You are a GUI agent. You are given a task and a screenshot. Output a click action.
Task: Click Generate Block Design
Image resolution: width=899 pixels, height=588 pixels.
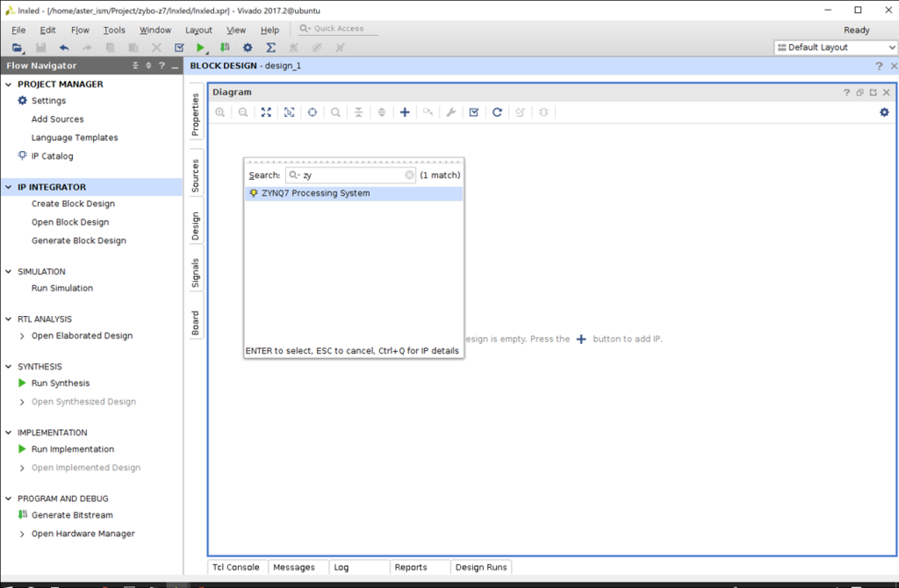(x=78, y=240)
